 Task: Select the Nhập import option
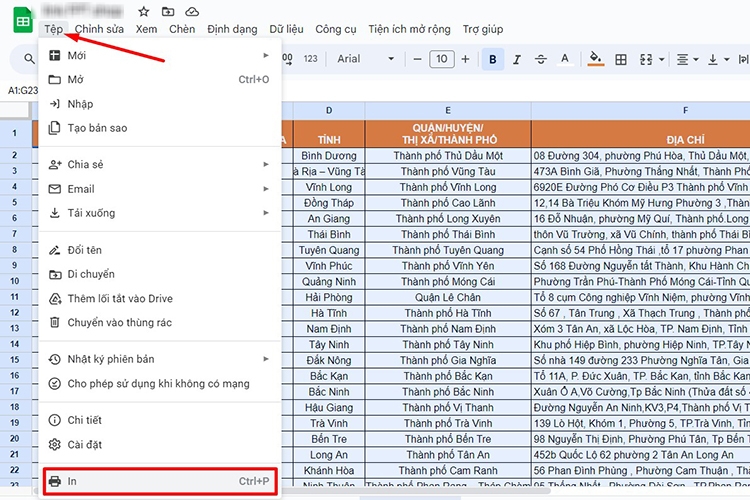[x=159, y=104]
